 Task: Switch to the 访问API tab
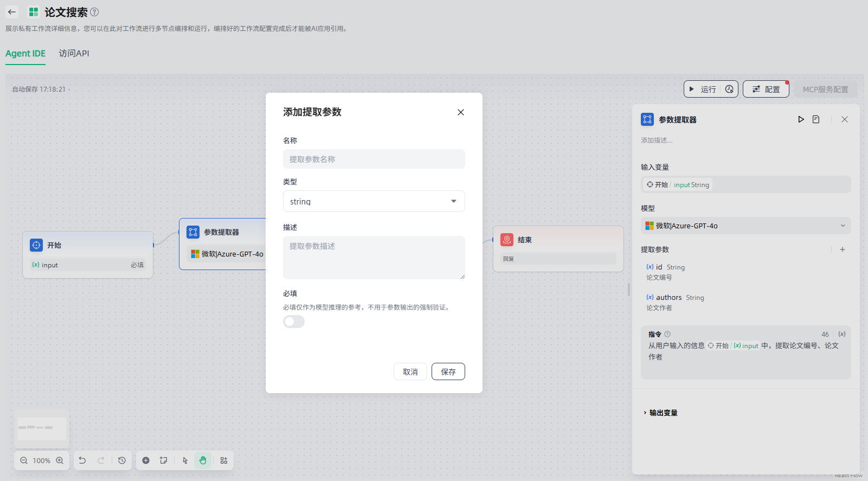[x=74, y=53]
